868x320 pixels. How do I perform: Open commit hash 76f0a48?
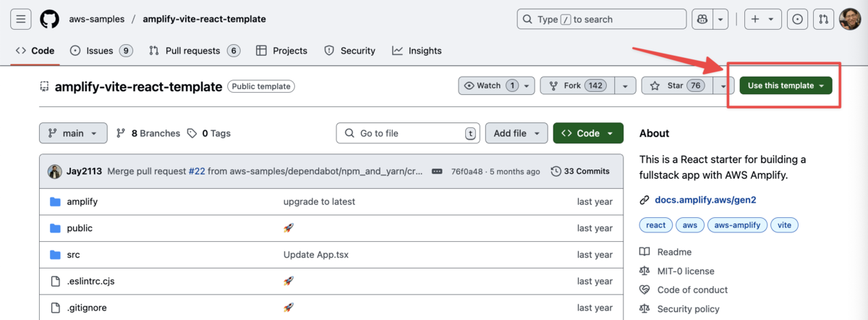coord(467,172)
